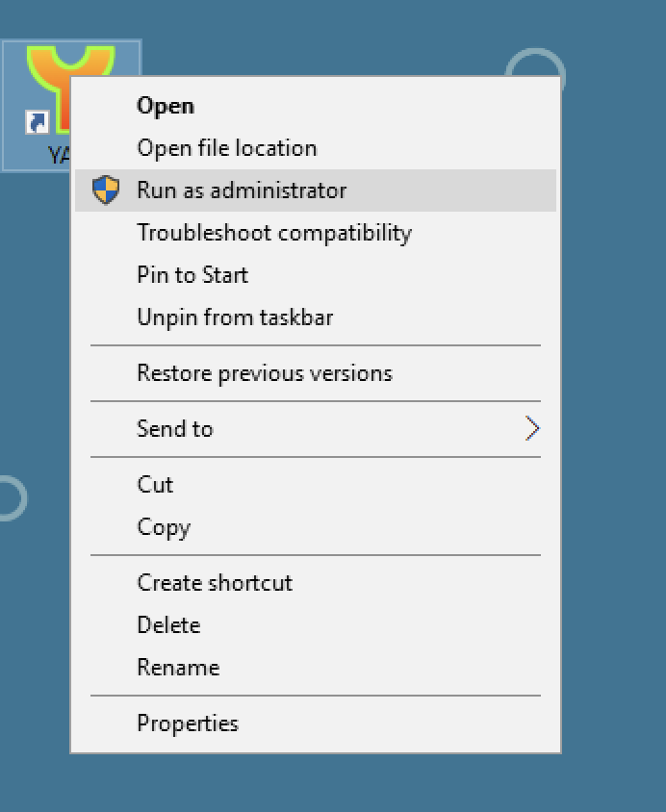Screen dimensions: 666x812
Task: Expand the Send to submenu arrow
Action: (x=531, y=429)
